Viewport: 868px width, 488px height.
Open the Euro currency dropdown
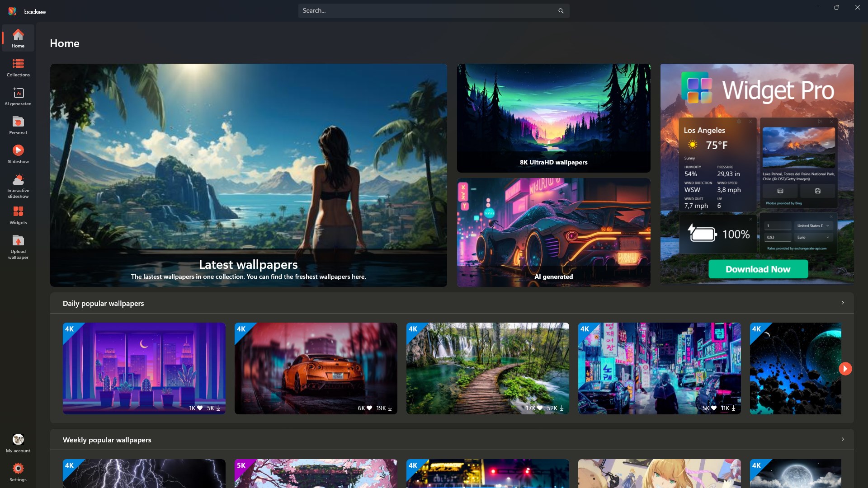813,237
